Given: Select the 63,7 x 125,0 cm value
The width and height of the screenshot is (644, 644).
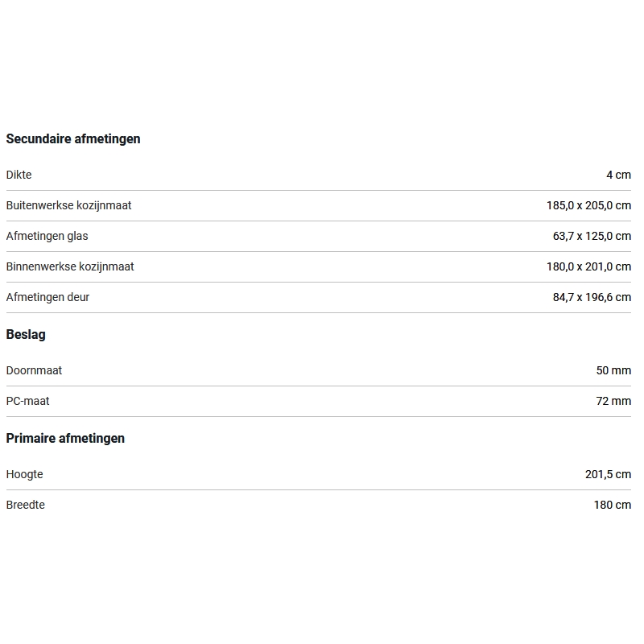Looking at the screenshot, I should (592, 236).
